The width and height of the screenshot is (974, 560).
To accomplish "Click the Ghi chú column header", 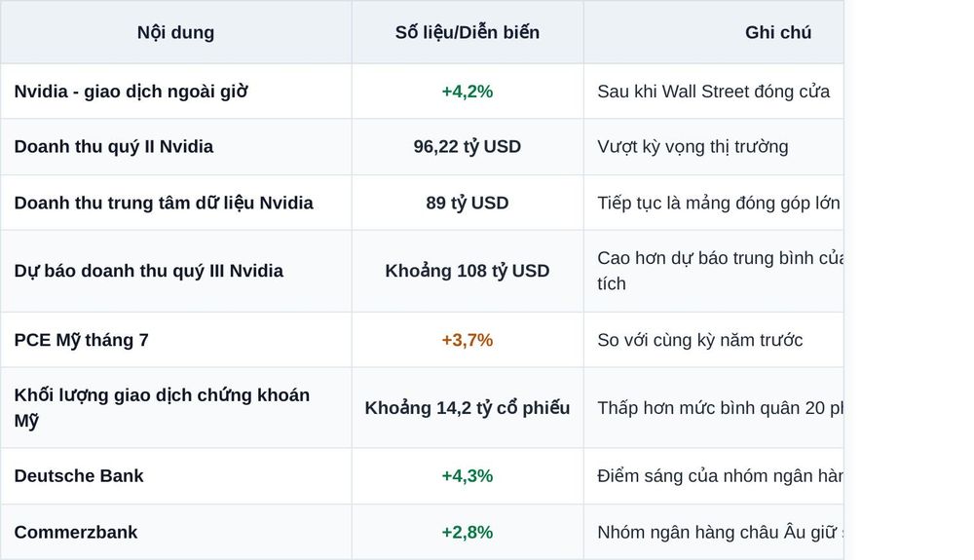I will 777,32.
